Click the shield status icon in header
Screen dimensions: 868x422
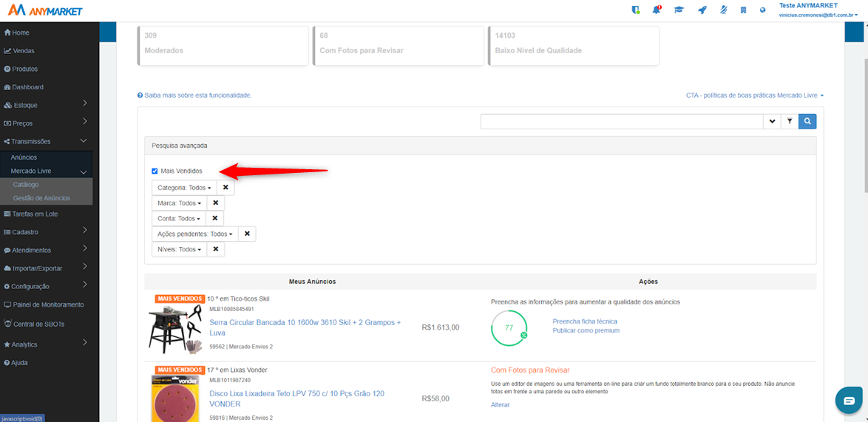[x=636, y=10]
